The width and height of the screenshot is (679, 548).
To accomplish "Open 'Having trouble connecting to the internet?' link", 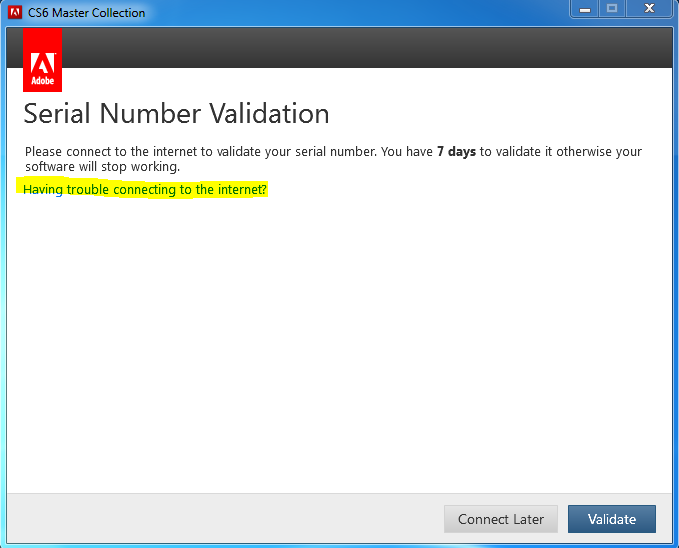I will pyautogui.click(x=145, y=189).
